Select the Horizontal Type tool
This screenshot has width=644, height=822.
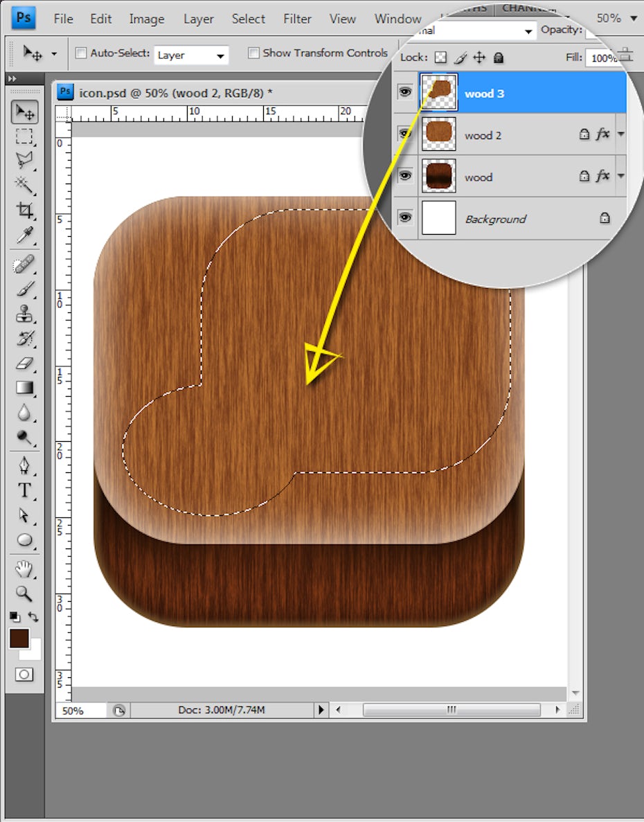pos(25,490)
